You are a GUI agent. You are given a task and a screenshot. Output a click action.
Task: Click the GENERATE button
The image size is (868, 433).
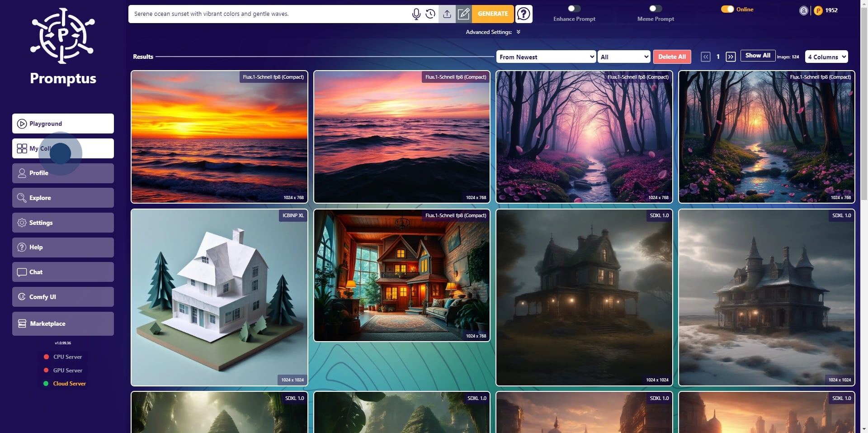point(493,14)
